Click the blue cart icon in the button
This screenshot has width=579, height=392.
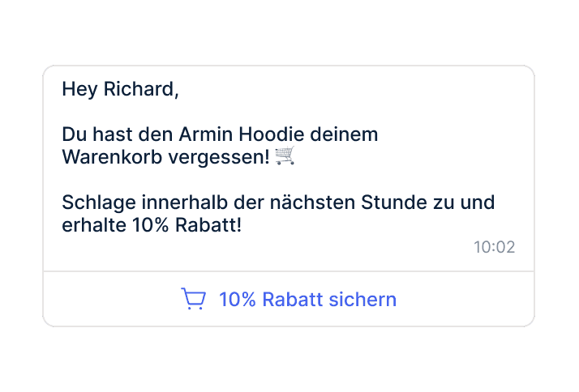194,299
